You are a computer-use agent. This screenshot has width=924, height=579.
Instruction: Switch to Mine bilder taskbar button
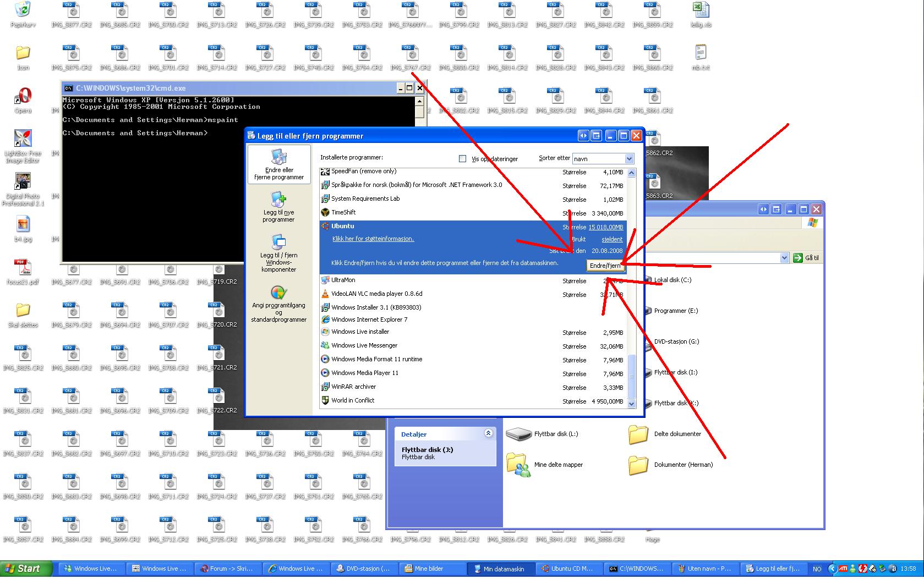433,569
